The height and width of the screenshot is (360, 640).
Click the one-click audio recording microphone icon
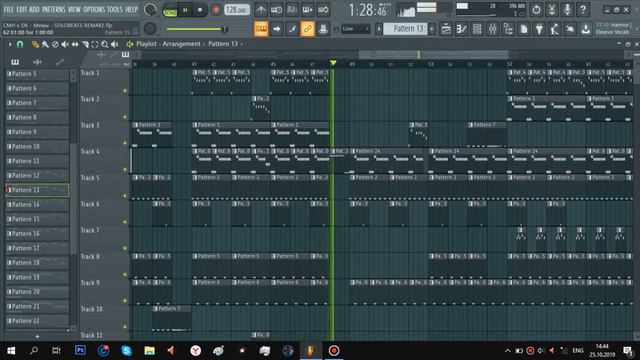[x=567, y=9]
